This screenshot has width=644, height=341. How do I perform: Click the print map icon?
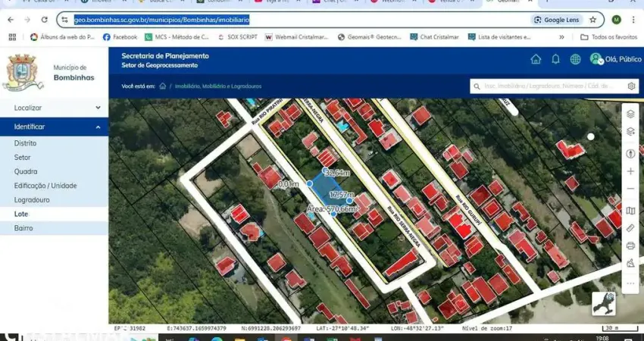coord(630,246)
